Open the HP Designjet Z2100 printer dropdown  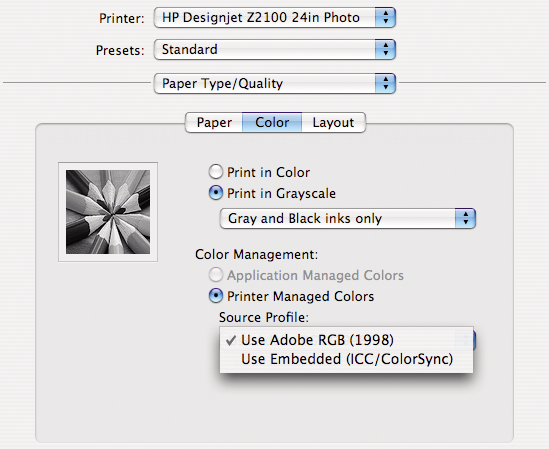[275, 18]
